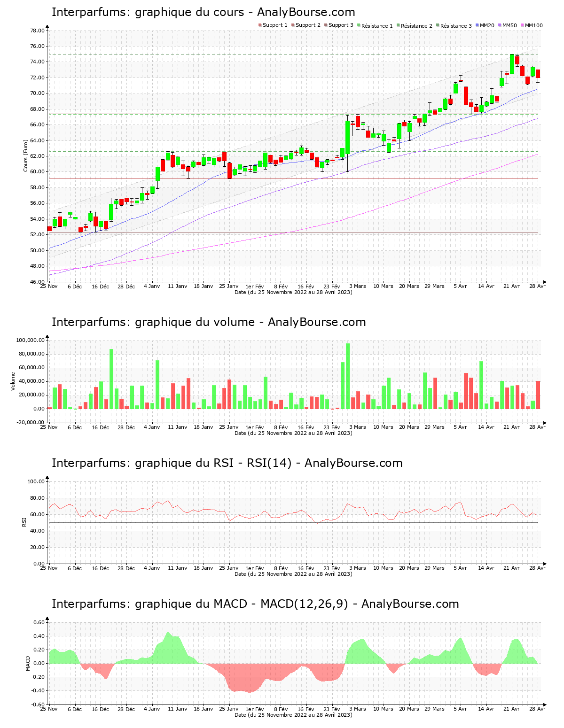Click '3 Mars' date on volume chart axis
Viewport: 564px width, 728px height.
(x=357, y=427)
